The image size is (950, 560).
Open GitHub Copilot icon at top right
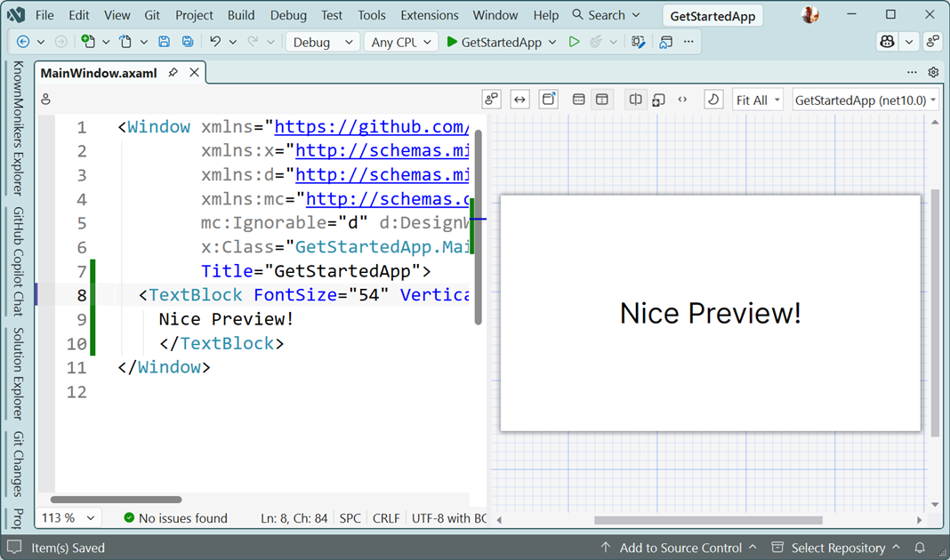(888, 42)
